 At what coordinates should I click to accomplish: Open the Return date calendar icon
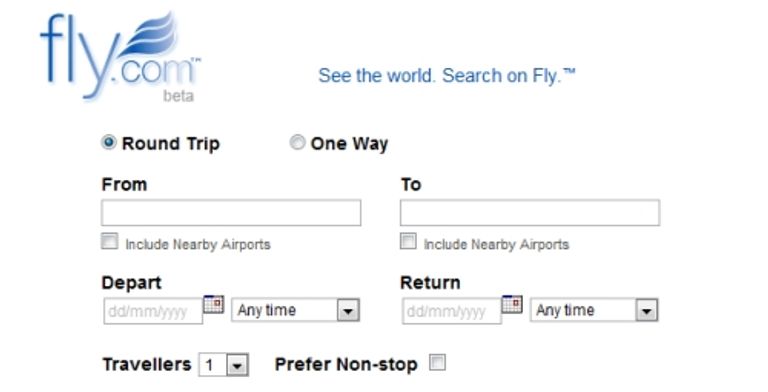coord(512,304)
